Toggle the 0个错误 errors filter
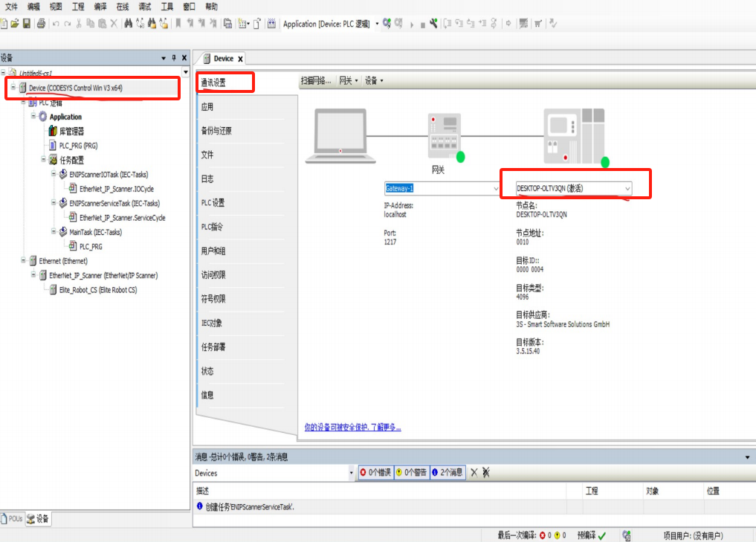Viewport: 756px width, 542px height. pyautogui.click(x=375, y=473)
